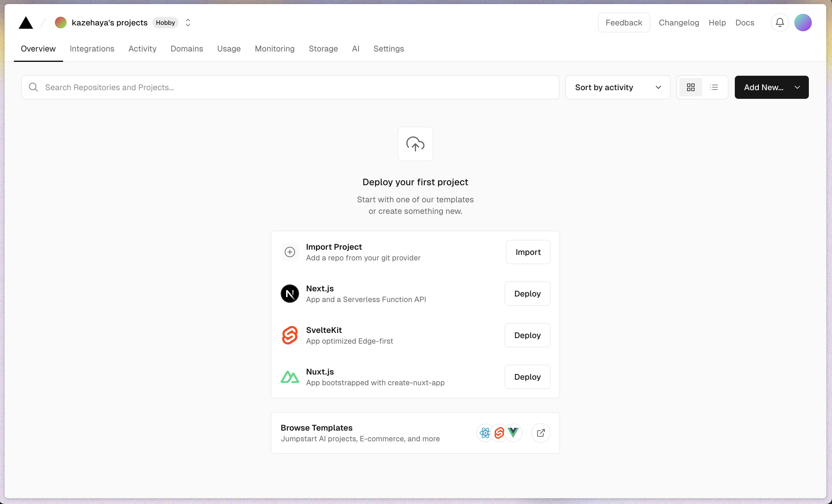Go to the Integrations tab

92,49
